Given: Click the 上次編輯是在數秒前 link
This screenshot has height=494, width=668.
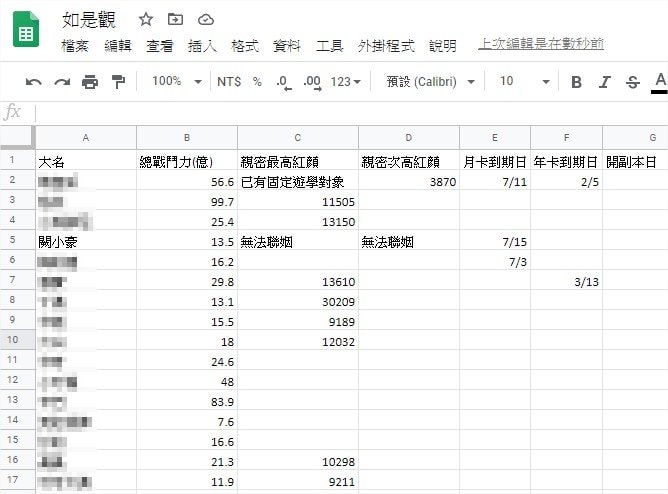Looking at the screenshot, I should click(x=541, y=44).
